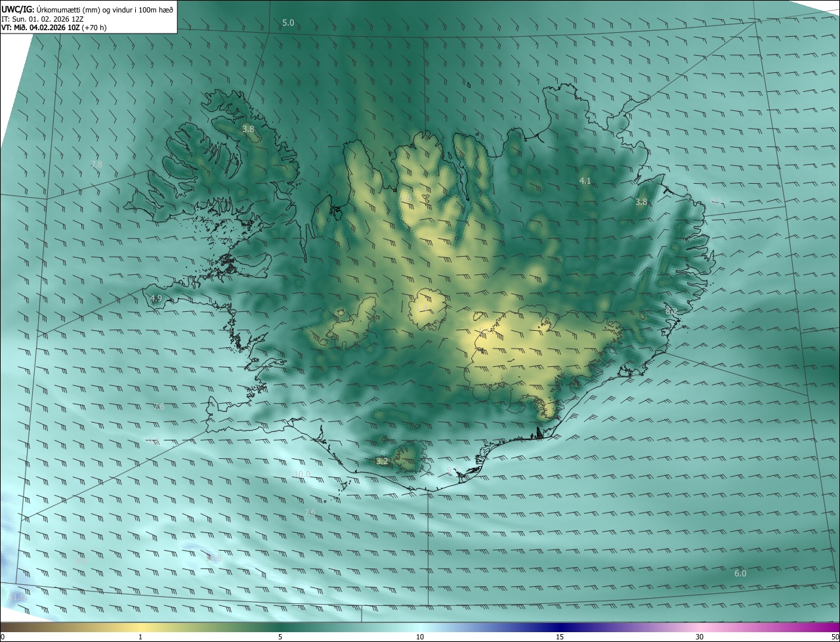Click the 5 tick on the colour scale

point(280,637)
